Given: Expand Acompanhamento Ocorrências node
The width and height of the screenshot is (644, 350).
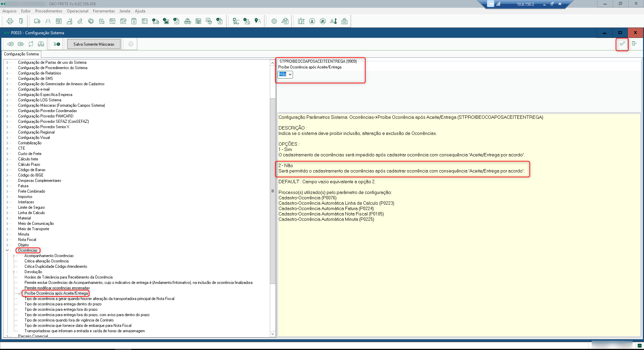Looking at the screenshot, I should 13,256.
